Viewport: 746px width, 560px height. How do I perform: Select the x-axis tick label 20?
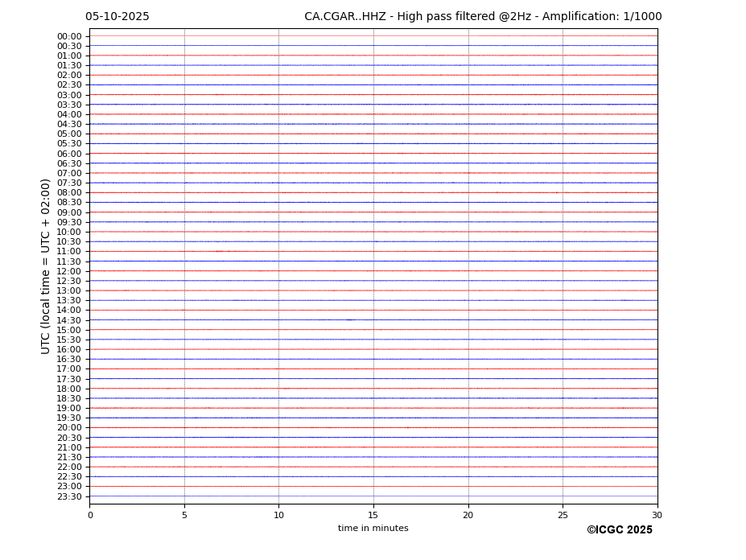[x=468, y=515]
